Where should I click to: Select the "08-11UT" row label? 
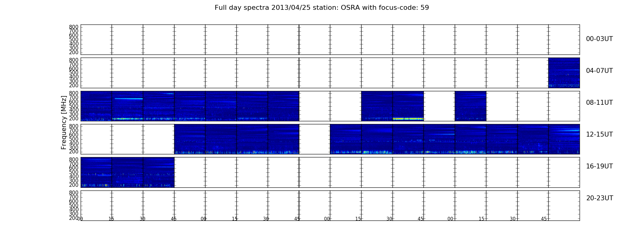click(600, 103)
